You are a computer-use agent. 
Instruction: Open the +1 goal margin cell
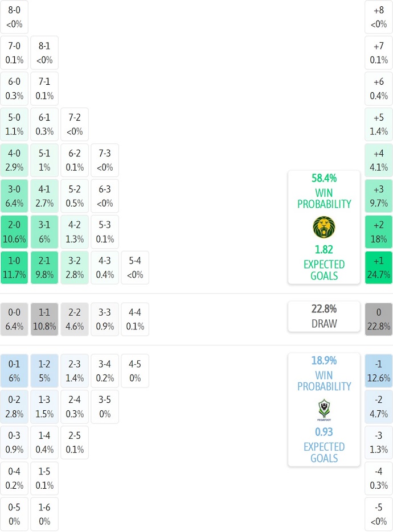click(379, 267)
